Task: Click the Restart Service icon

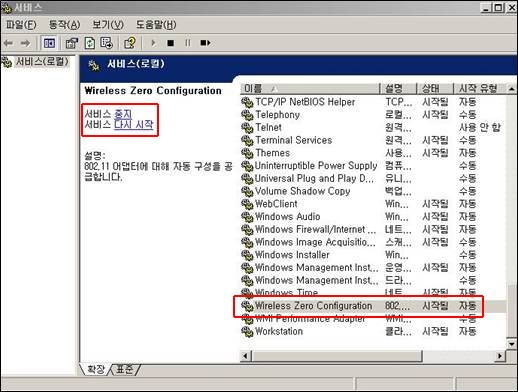Action: [205, 43]
